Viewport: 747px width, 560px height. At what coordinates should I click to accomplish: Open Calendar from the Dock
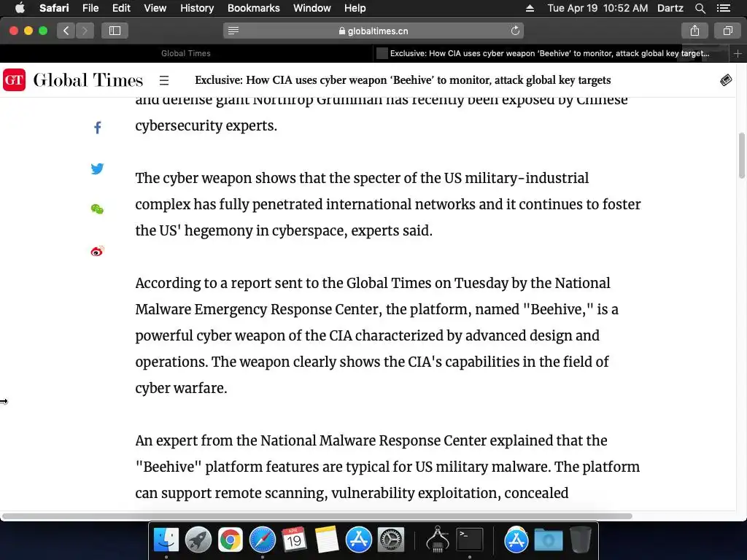(294, 540)
